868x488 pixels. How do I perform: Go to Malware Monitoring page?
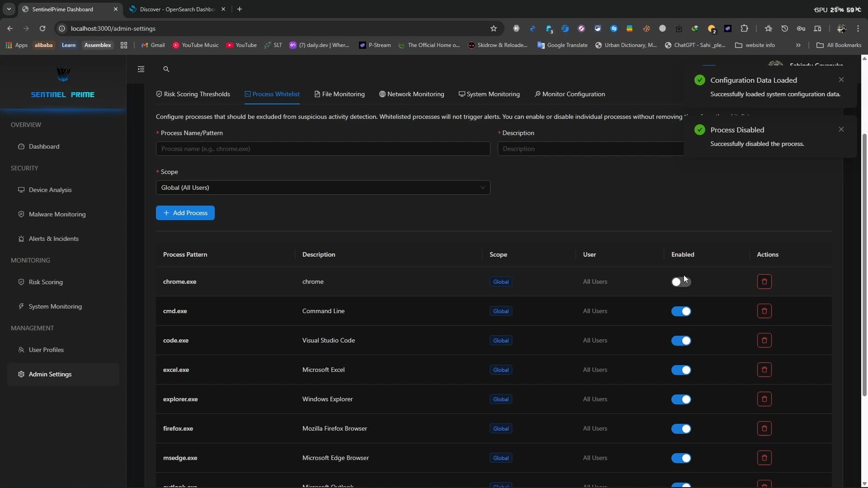pyautogui.click(x=57, y=214)
